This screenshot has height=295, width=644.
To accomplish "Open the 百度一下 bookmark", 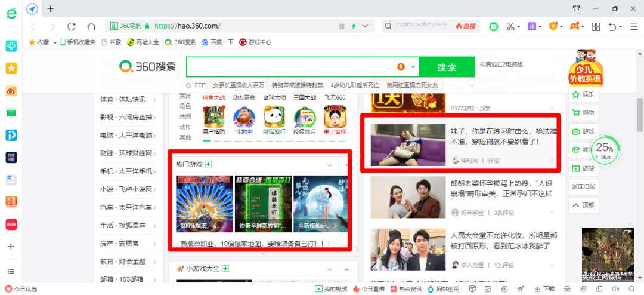I will tap(218, 42).
